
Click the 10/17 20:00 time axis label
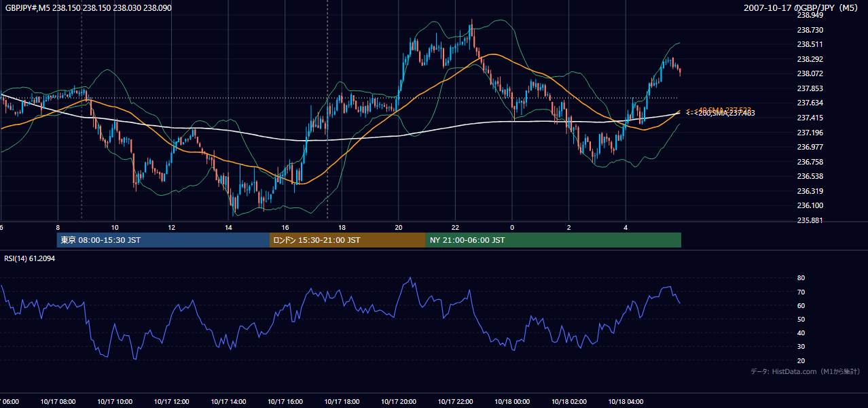click(x=399, y=402)
